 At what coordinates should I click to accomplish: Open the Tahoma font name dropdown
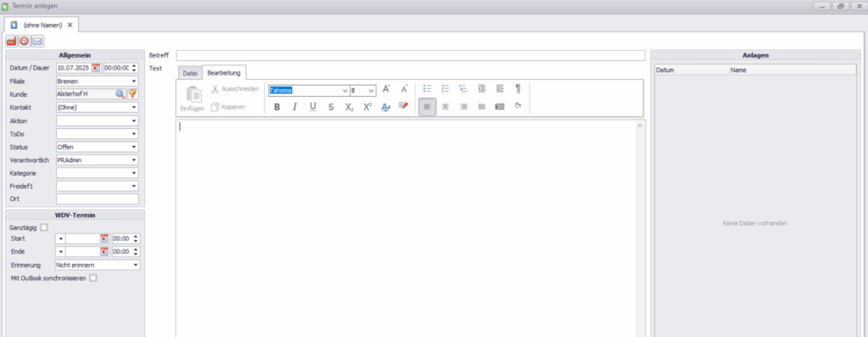coord(346,90)
